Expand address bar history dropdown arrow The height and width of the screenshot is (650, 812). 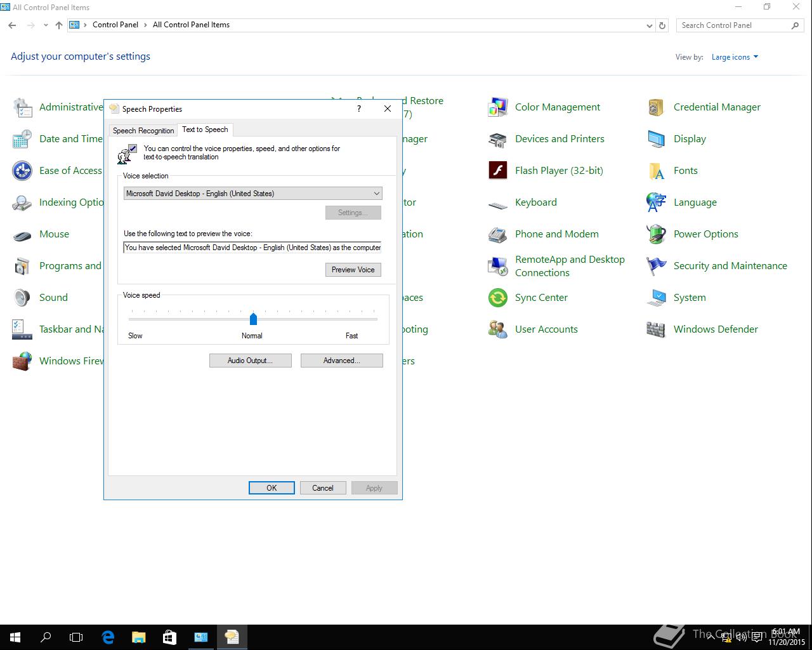tap(649, 25)
